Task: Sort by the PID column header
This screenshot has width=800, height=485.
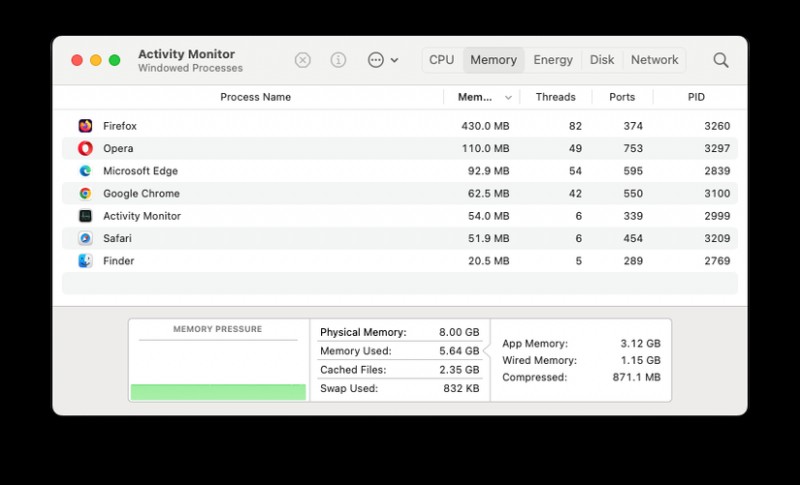Action: pos(696,97)
